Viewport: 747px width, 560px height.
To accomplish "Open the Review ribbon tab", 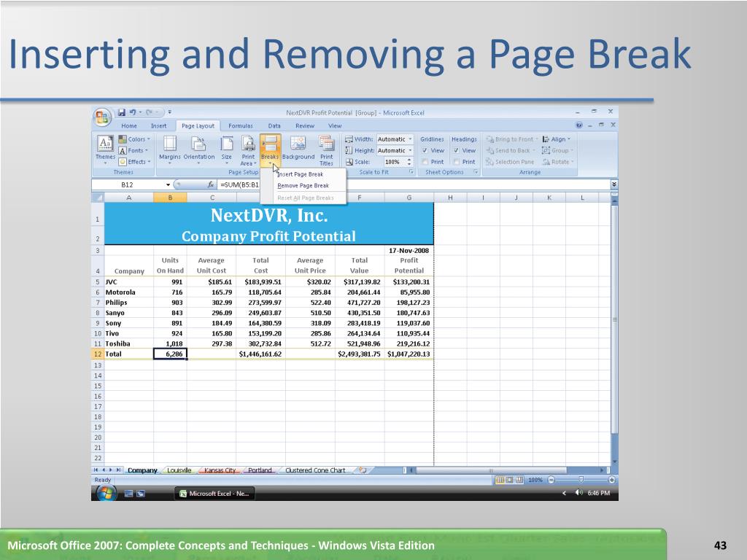I will pyautogui.click(x=305, y=125).
